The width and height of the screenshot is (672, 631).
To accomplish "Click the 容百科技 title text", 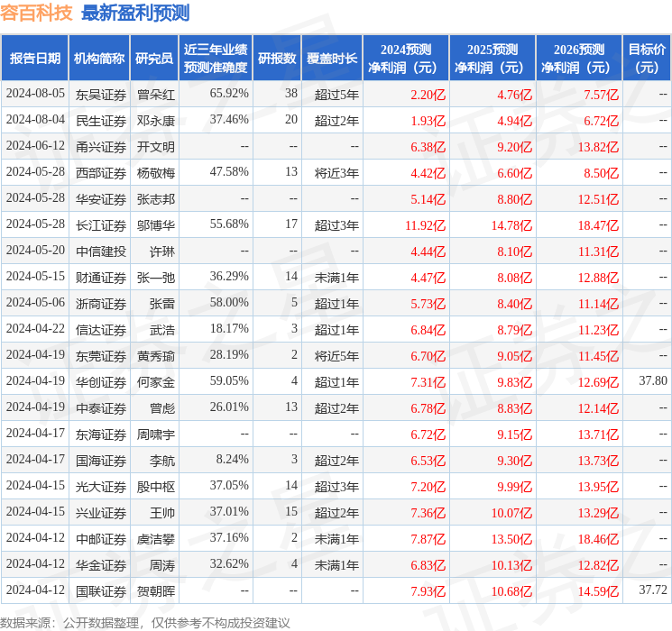I will (36, 13).
